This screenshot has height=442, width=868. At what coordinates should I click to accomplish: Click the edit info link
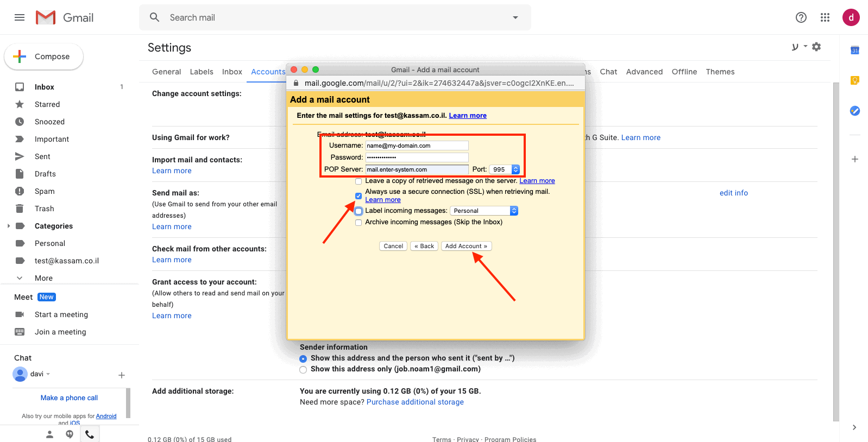(x=734, y=193)
